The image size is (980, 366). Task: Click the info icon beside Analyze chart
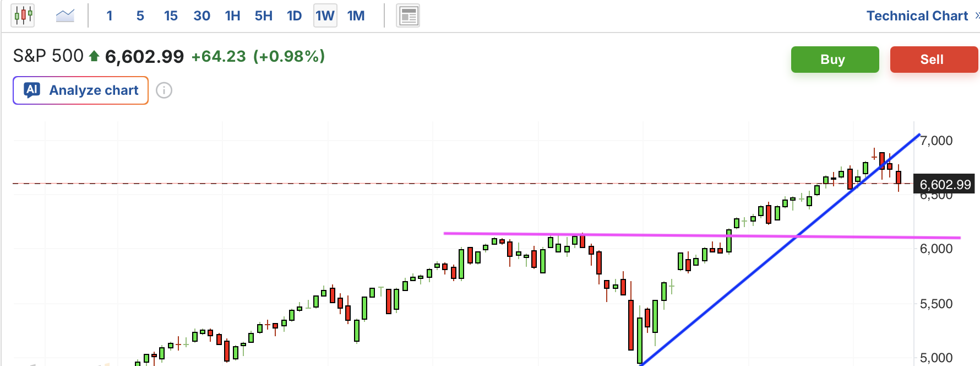pos(164,90)
